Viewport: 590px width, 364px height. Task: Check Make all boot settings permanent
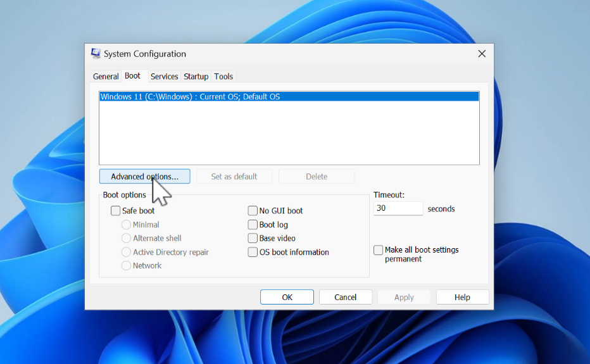(378, 250)
